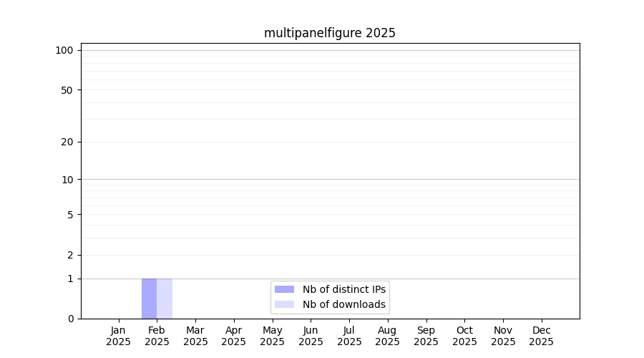Click the chart title multipanelfigure 2025
This screenshot has height=358, width=644.
click(329, 33)
